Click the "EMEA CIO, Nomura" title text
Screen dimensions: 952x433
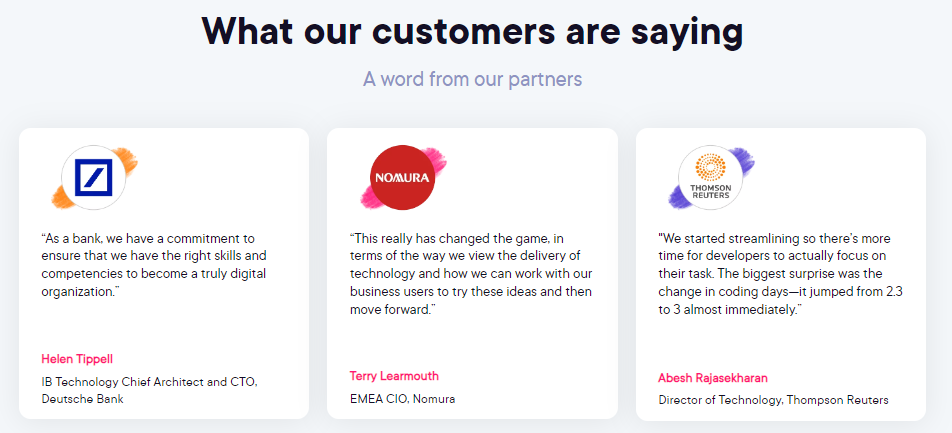pyautogui.click(x=401, y=399)
